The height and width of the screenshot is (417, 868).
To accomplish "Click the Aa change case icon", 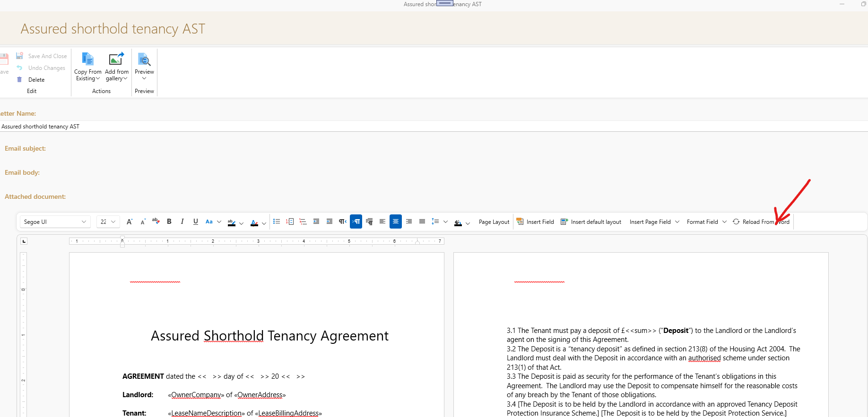I will tap(209, 221).
